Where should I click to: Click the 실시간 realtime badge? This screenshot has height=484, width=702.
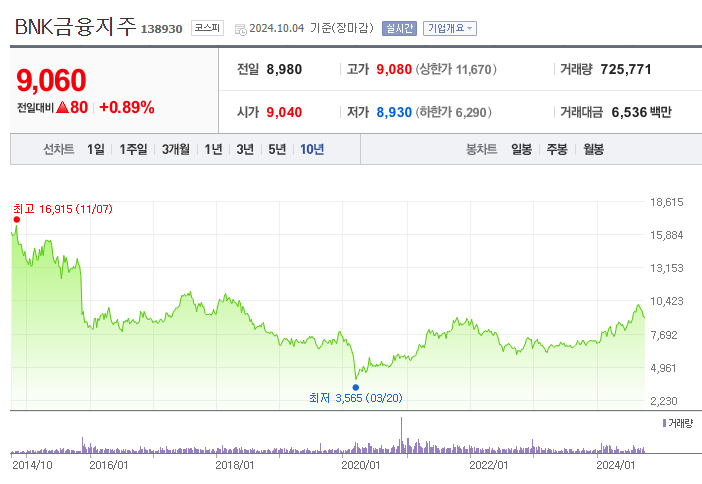point(399,28)
